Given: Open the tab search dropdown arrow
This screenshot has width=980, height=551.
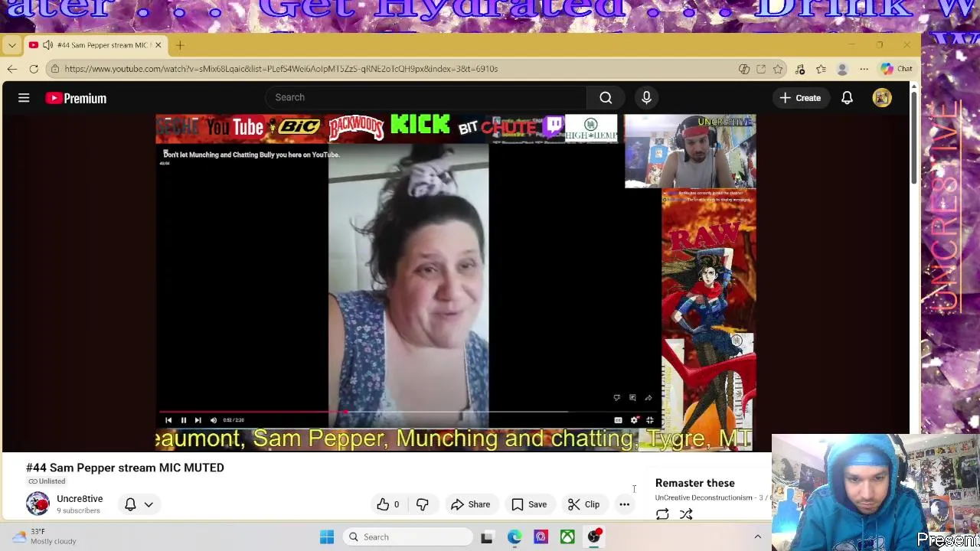Looking at the screenshot, I should [x=12, y=45].
